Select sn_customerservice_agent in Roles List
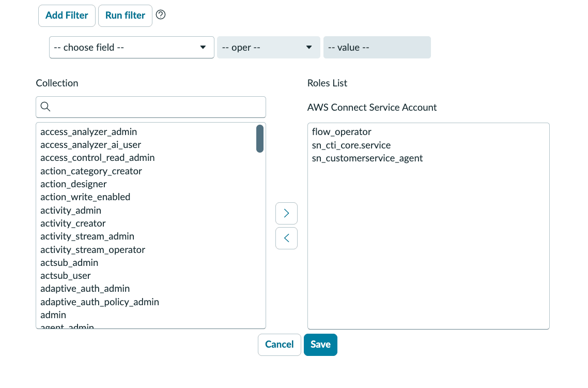Viewport: 588px width, 388px height. coord(367,158)
